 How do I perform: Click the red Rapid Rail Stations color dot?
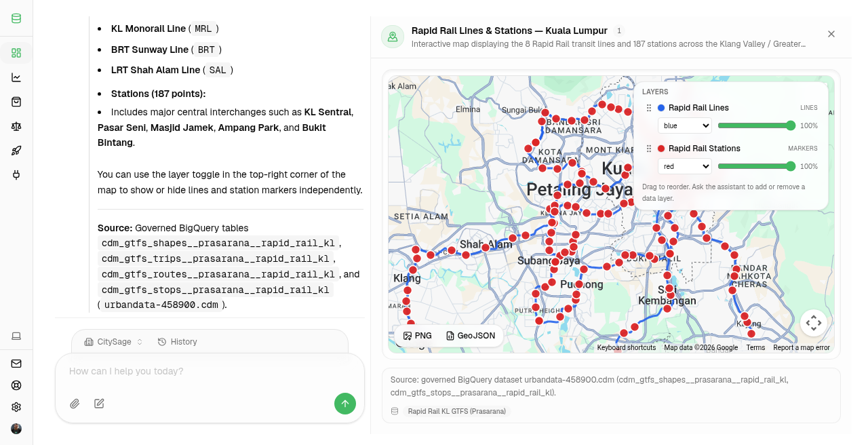[x=661, y=149]
